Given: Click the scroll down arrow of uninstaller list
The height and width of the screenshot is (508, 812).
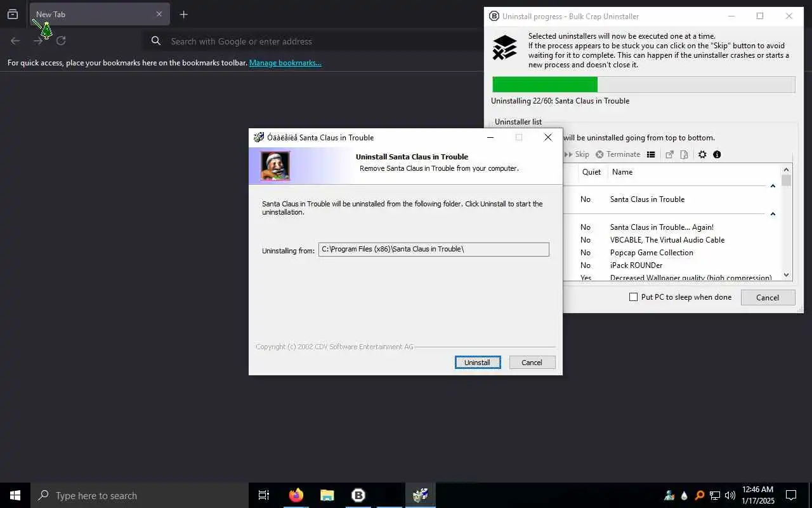Looking at the screenshot, I should [x=787, y=275].
